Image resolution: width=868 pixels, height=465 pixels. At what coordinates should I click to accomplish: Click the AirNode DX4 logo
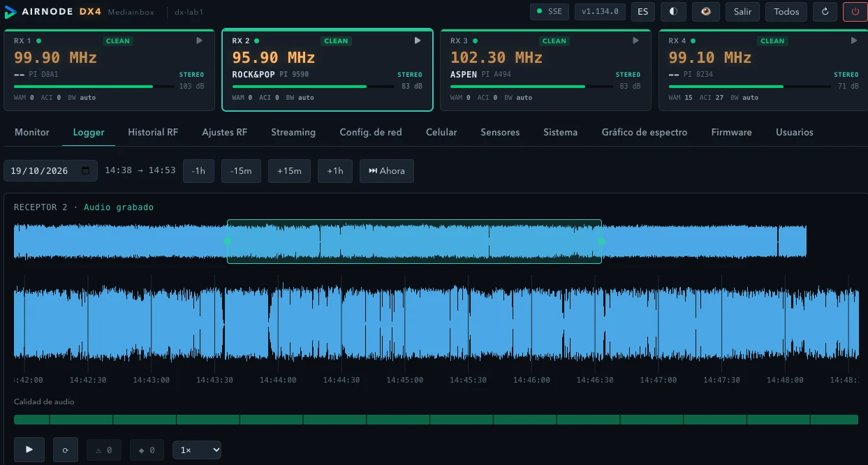pyautogui.click(x=53, y=12)
